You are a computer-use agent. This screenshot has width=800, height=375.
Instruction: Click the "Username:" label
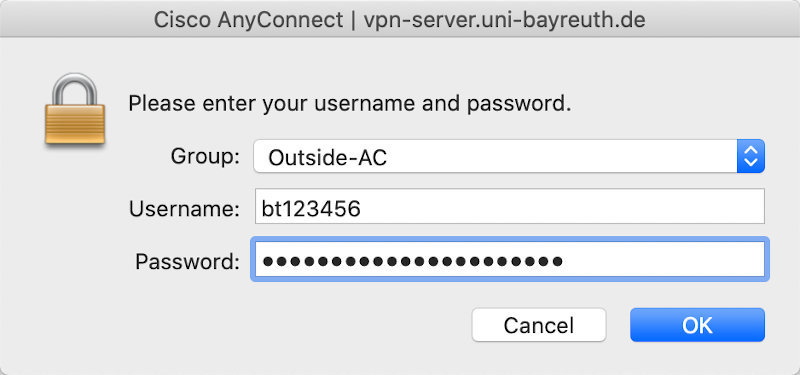coord(184,209)
